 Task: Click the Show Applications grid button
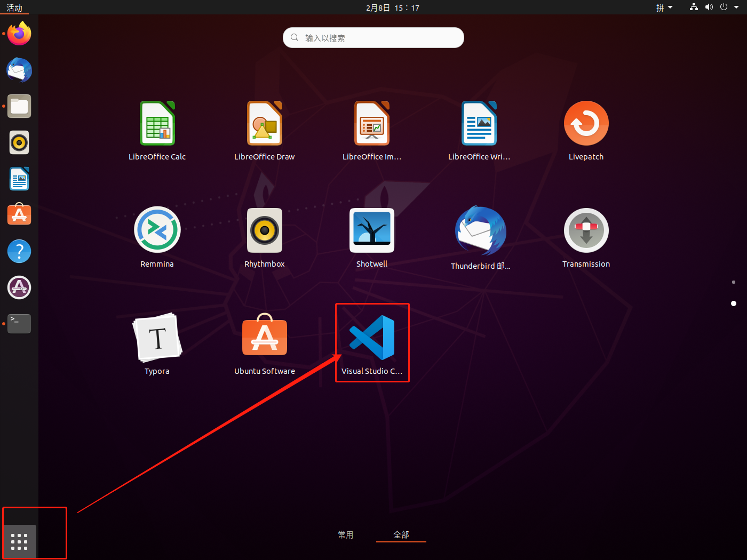pos(19,541)
